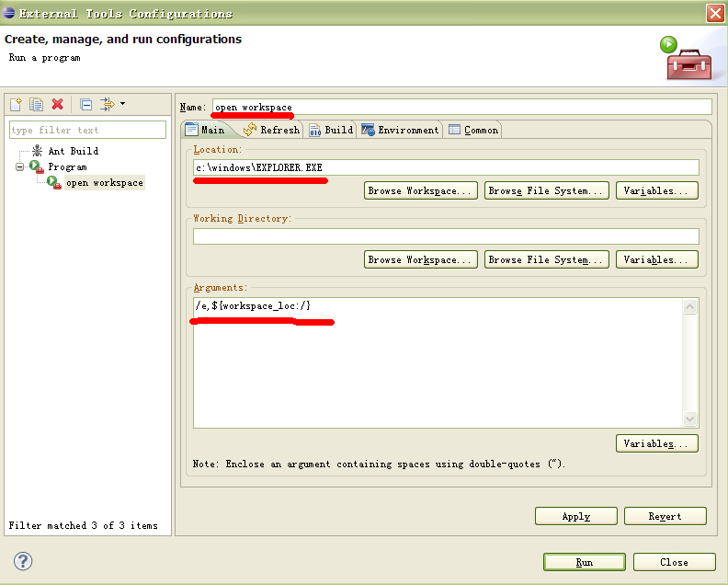Select the Program tree node
728x585 pixels.
click(67, 166)
